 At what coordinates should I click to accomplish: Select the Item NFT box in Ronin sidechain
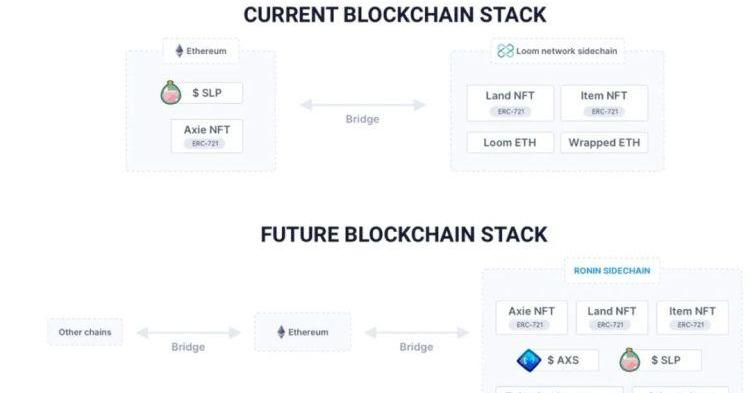click(692, 317)
